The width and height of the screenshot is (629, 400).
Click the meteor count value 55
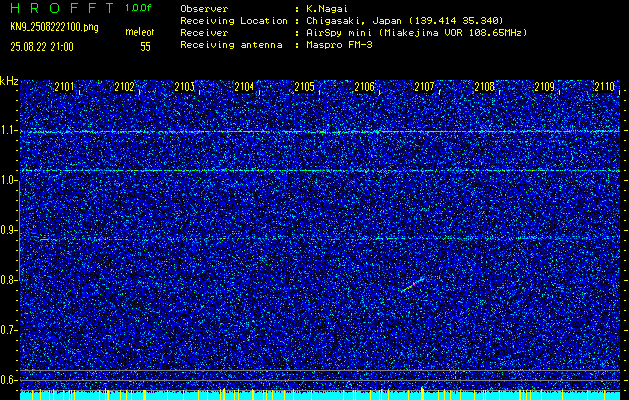point(145,47)
